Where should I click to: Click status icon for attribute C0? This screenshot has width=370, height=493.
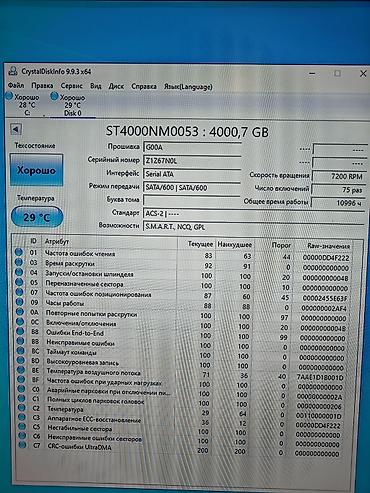[22, 389]
